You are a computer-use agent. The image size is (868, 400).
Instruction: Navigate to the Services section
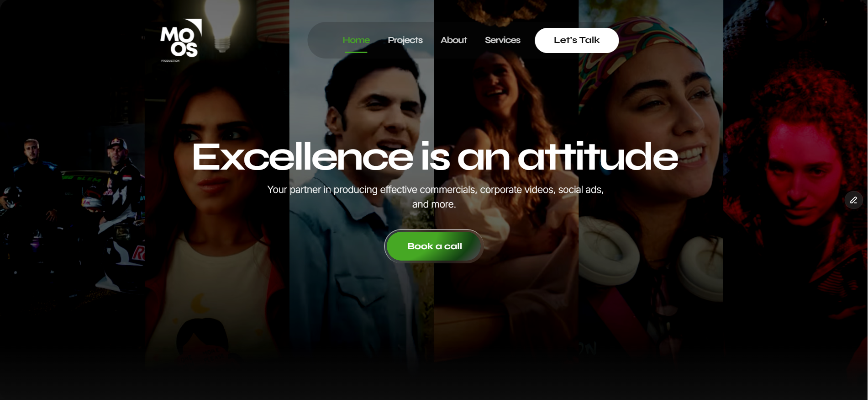tap(502, 40)
